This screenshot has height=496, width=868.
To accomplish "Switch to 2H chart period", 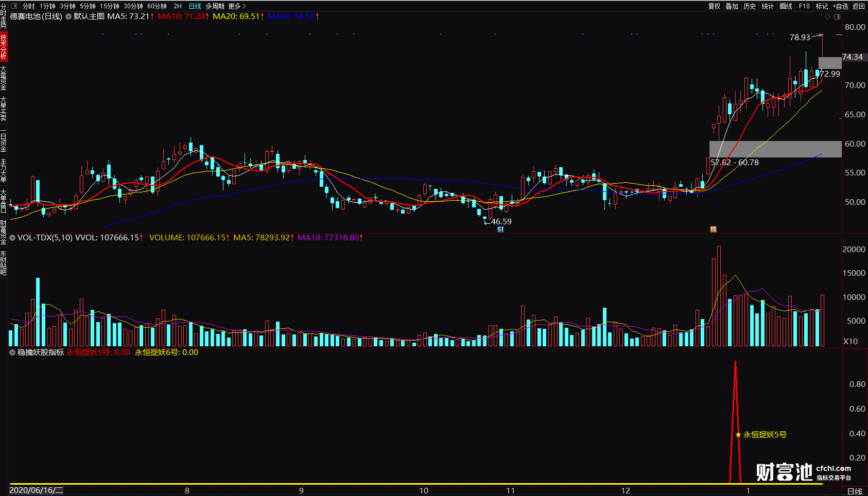I will tap(178, 6).
